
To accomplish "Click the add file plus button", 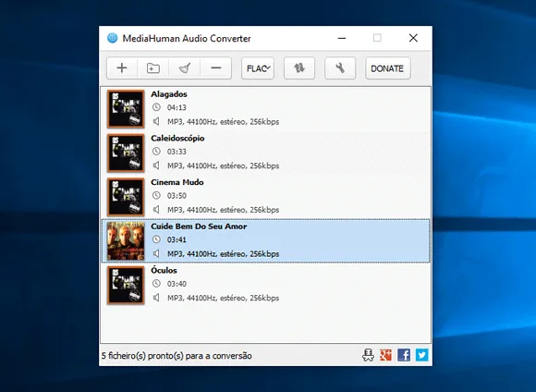I will point(122,68).
